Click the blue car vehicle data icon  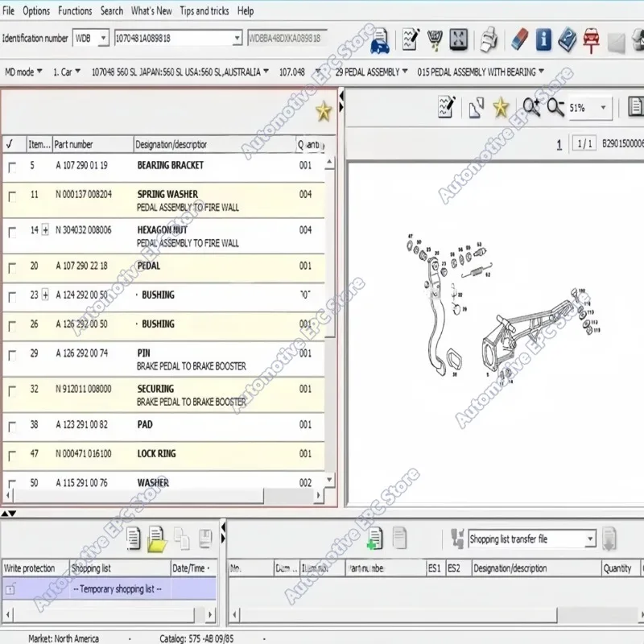click(379, 40)
